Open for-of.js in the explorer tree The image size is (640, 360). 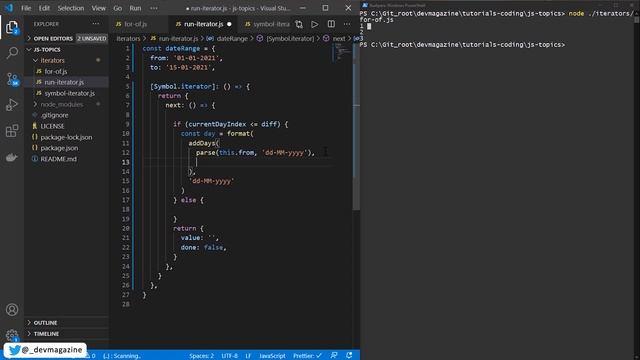pyautogui.click(x=56, y=71)
